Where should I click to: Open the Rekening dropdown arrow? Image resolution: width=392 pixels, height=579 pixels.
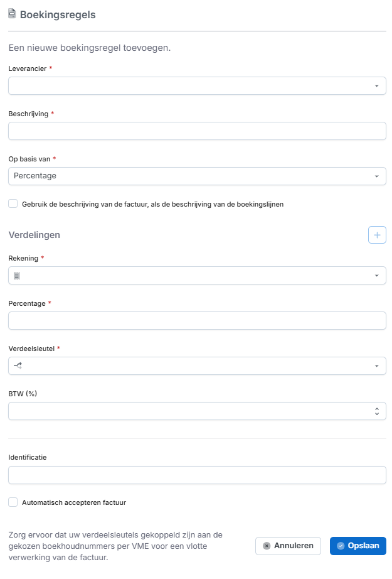point(376,276)
